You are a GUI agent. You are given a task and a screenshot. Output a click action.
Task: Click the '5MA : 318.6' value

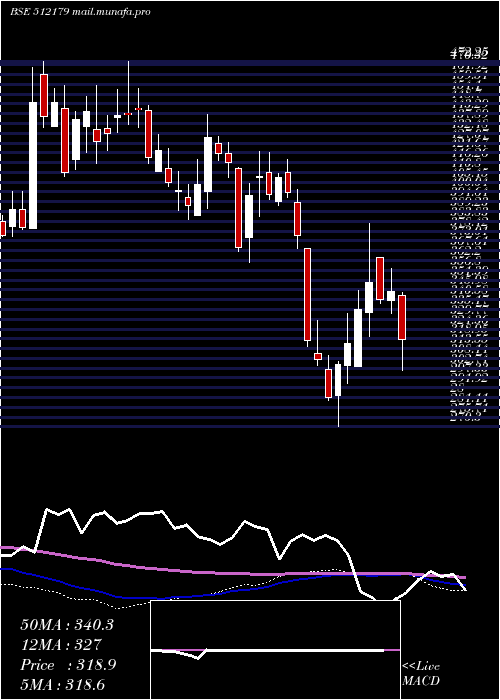[65, 685]
